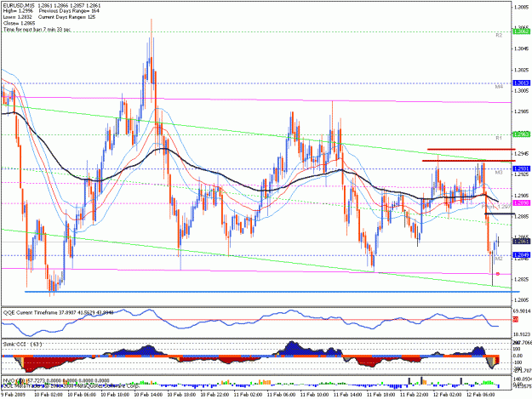
Task: Click the 1.2805 price axis label
Action: (x=522, y=300)
